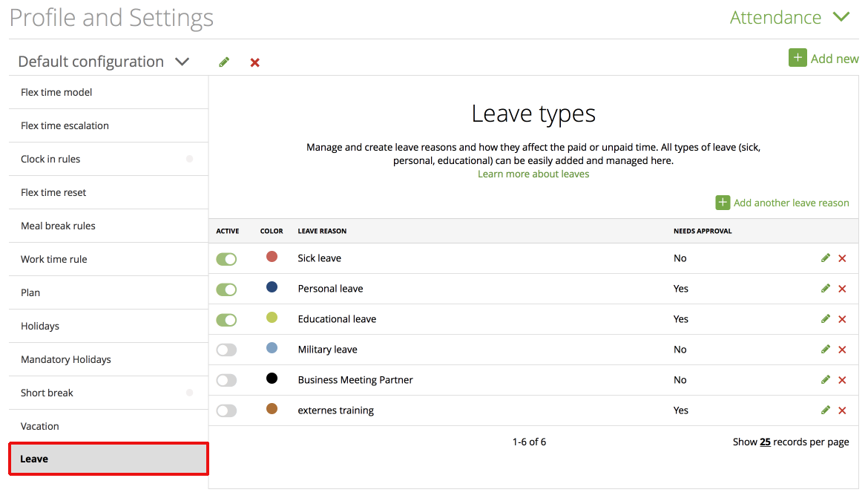Click the pencil edit icon next to Default configuration
The height and width of the screenshot is (501, 868).
[x=224, y=62]
